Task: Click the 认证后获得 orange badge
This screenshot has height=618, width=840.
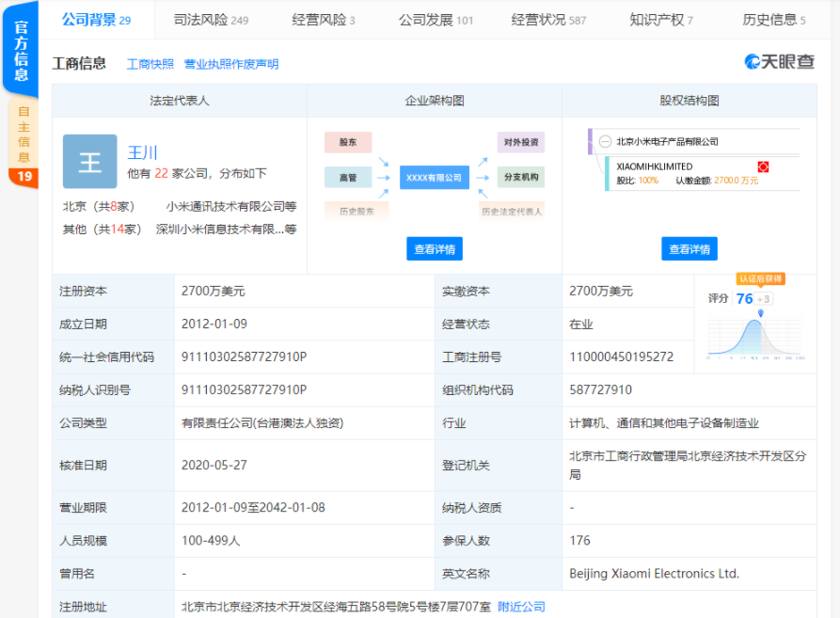Action: tap(760, 278)
